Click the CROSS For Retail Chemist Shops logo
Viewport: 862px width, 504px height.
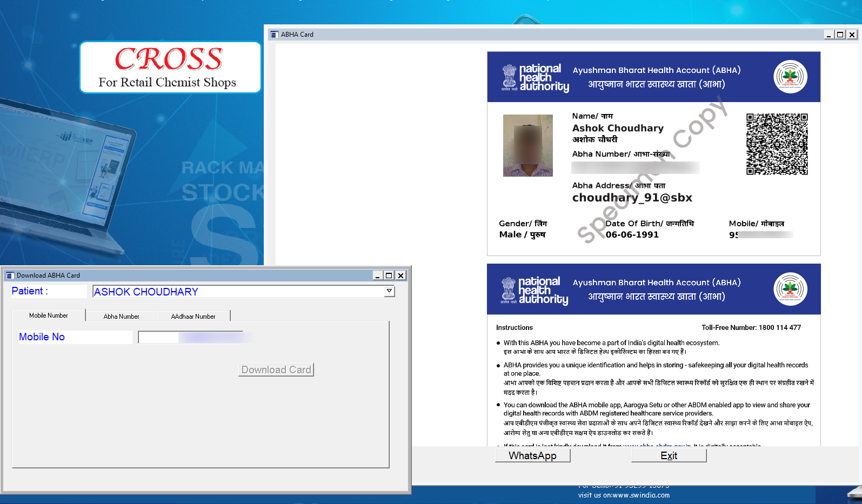click(x=170, y=68)
